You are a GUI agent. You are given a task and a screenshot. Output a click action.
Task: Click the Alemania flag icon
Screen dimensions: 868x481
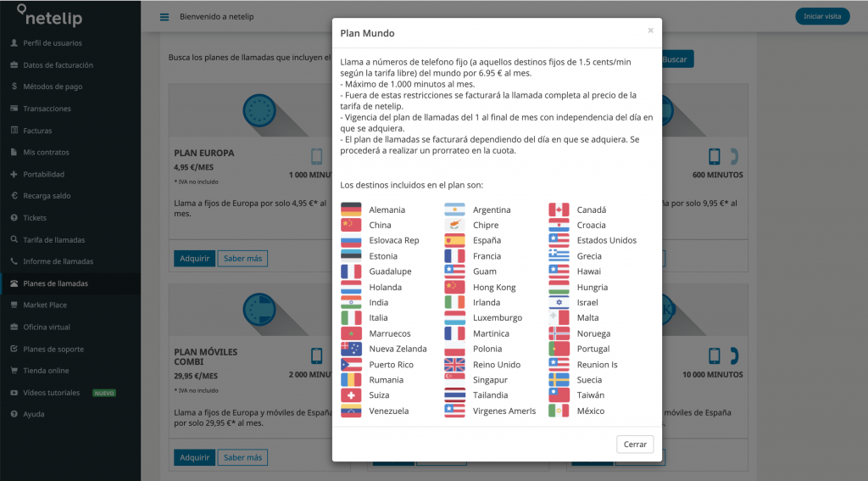(351, 210)
